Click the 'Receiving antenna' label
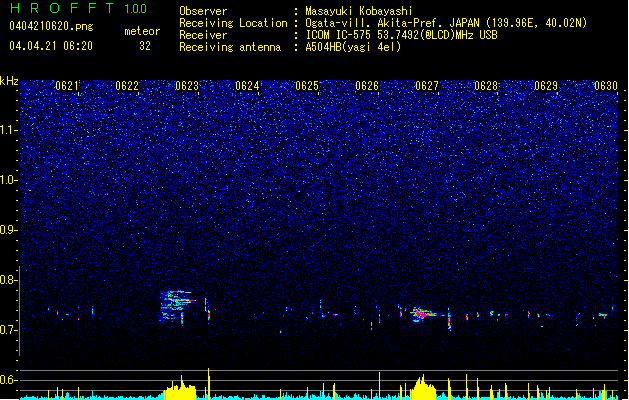 click(x=230, y=47)
